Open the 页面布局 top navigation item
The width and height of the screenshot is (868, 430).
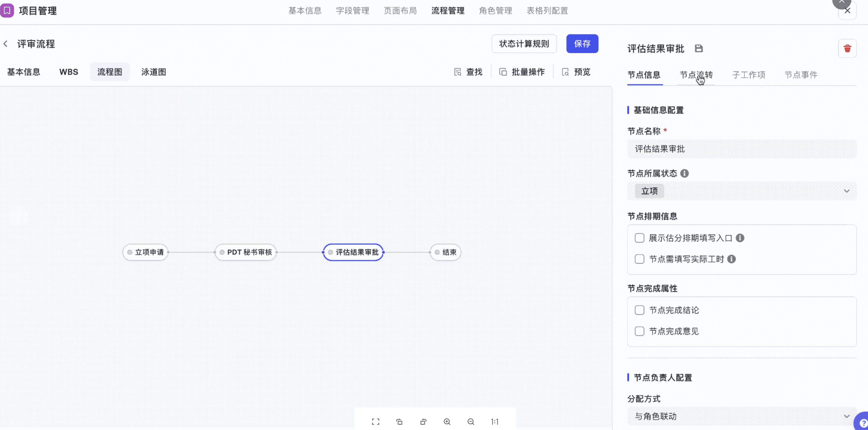click(x=400, y=11)
